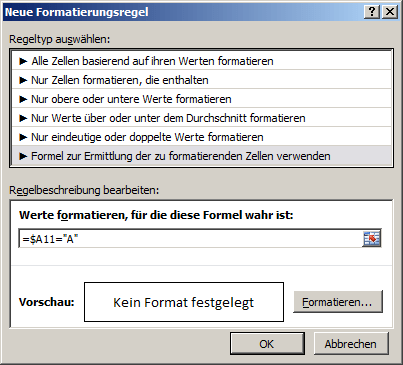
Task: Cancel via the Abbrechen button
Action: pos(351,344)
